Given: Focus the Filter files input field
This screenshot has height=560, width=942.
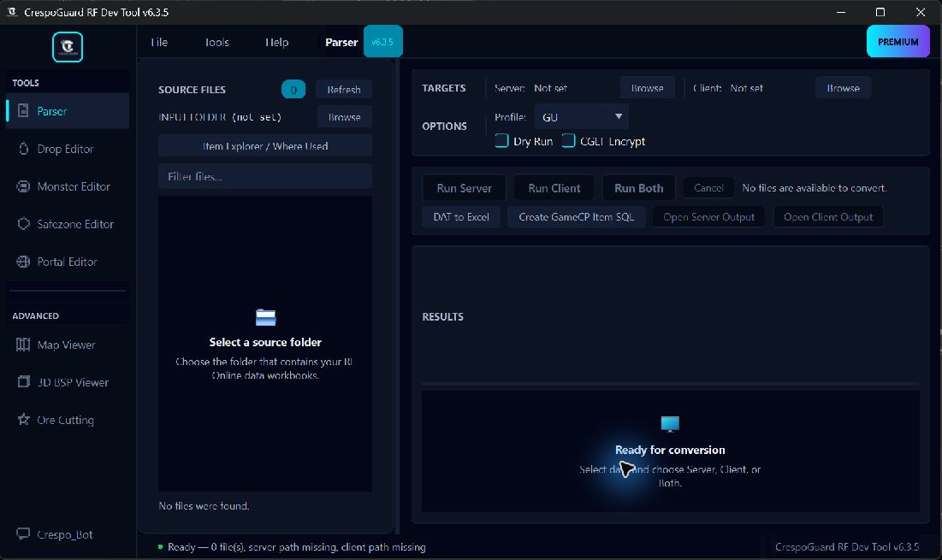Looking at the screenshot, I should click(265, 176).
